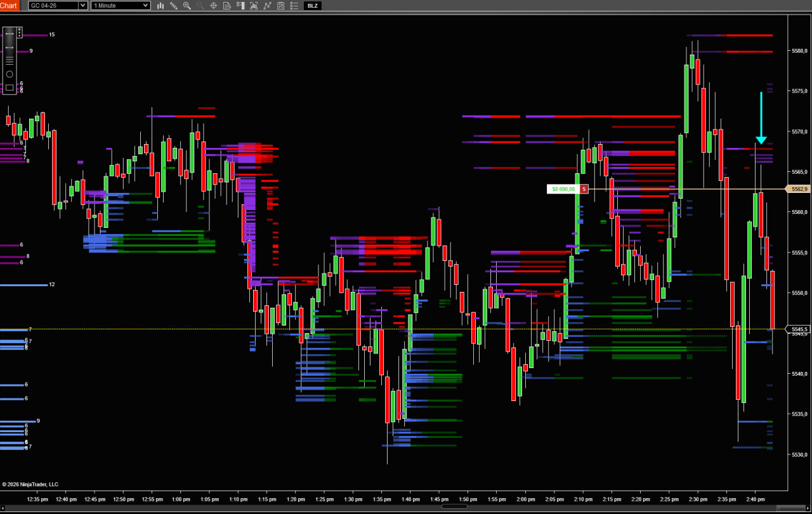The height and width of the screenshot is (514, 812).
Task: Click the 5562.9 price marker on axis
Action: point(799,189)
